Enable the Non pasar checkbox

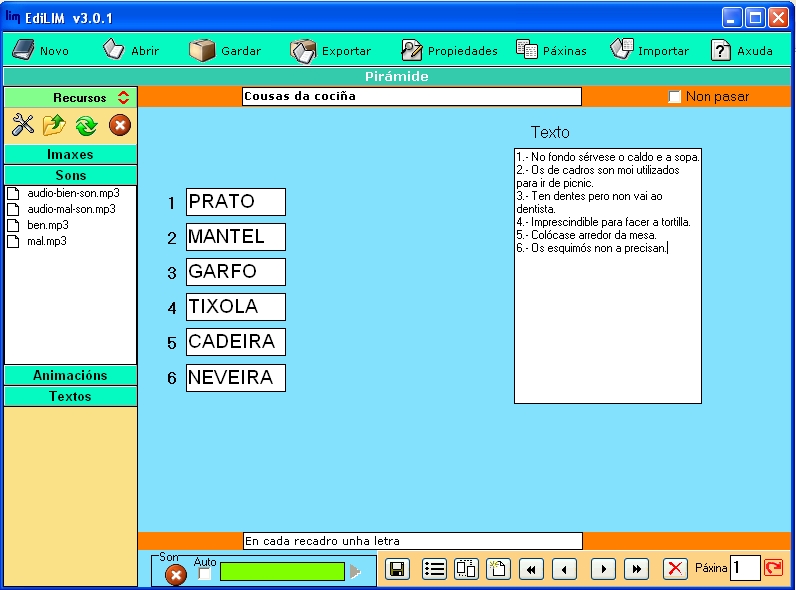(x=674, y=97)
